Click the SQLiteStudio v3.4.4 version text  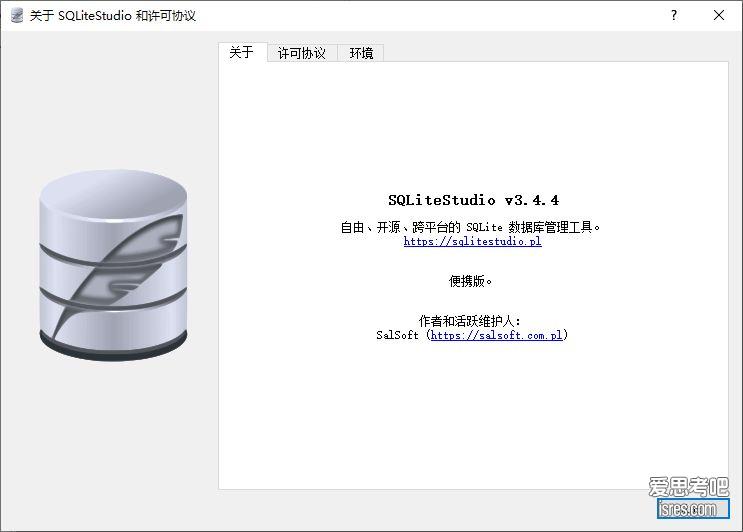click(473, 200)
